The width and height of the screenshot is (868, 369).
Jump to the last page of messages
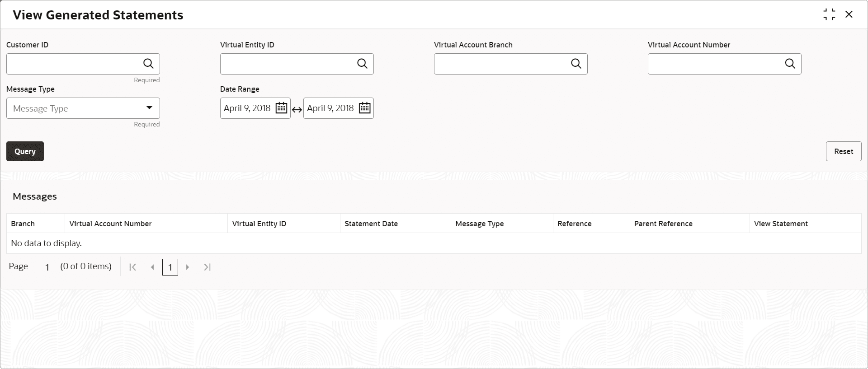click(207, 267)
